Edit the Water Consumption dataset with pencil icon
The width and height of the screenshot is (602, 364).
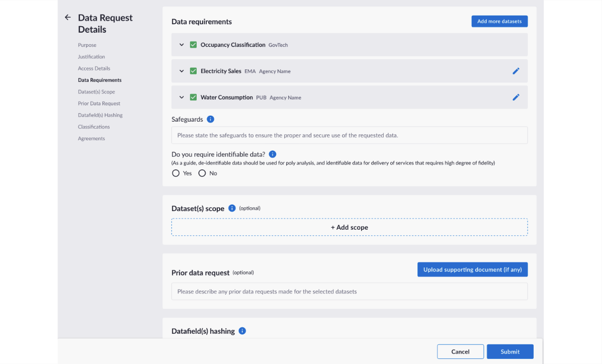tap(516, 97)
